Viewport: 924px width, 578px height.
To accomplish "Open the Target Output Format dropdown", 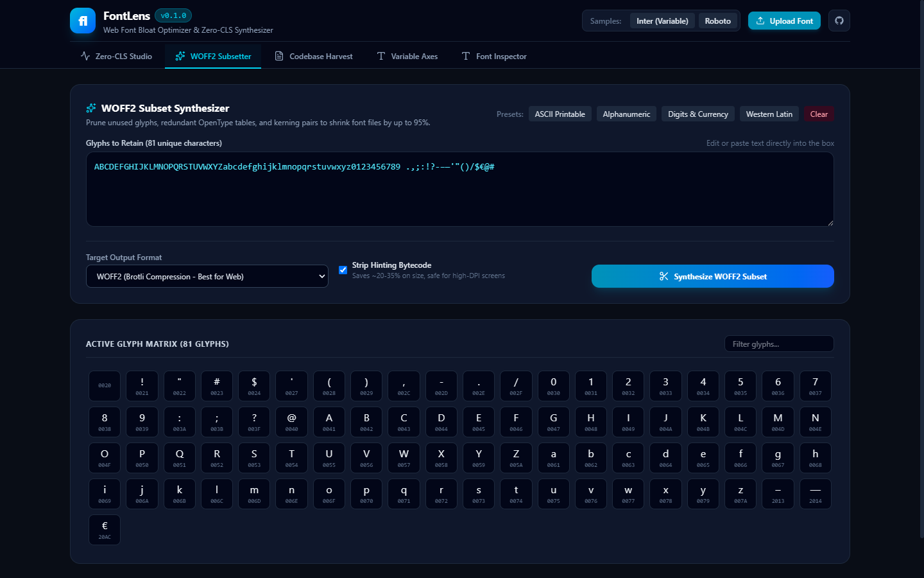I will [207, 276].
